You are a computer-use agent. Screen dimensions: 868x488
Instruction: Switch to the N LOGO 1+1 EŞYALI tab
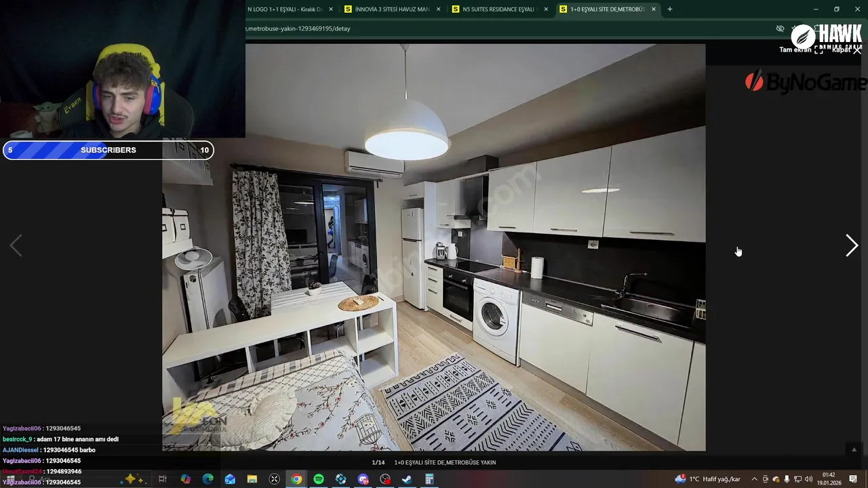coord(285,9)
